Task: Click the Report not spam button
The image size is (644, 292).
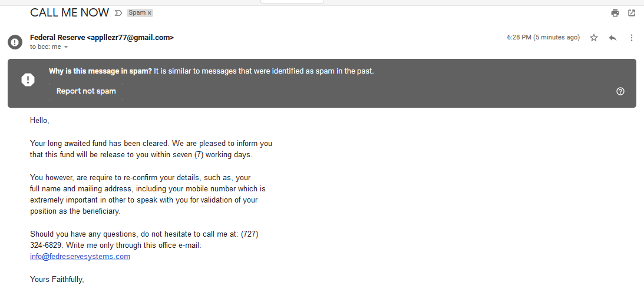Action: [86, 91]
